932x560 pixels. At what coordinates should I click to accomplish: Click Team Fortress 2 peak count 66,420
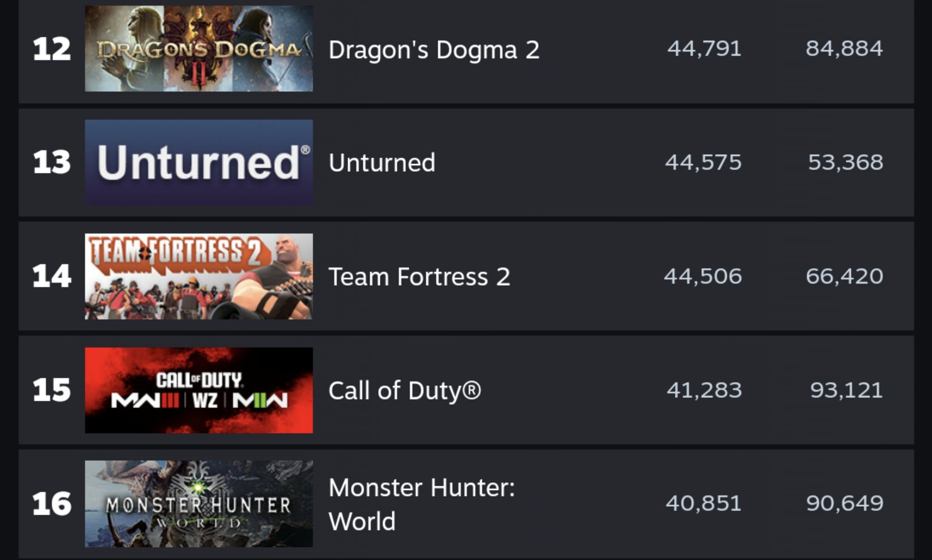[x=844, y=276]
